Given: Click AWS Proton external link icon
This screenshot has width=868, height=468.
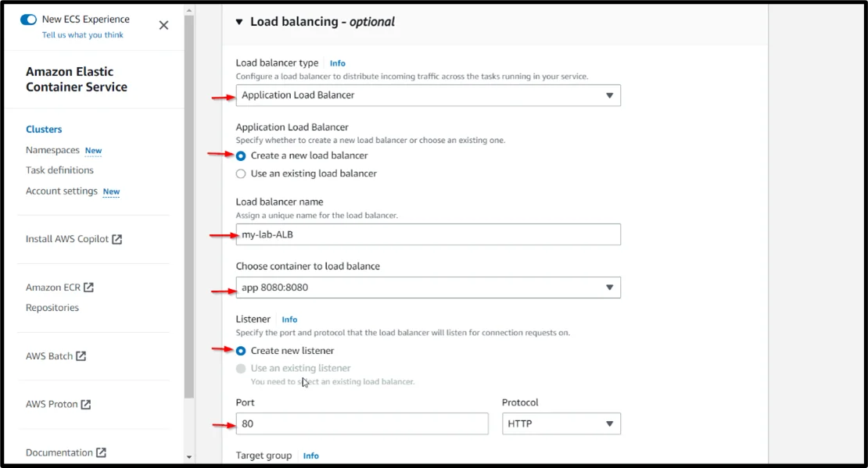Looking at the screenshot, I should pos(86,405).
